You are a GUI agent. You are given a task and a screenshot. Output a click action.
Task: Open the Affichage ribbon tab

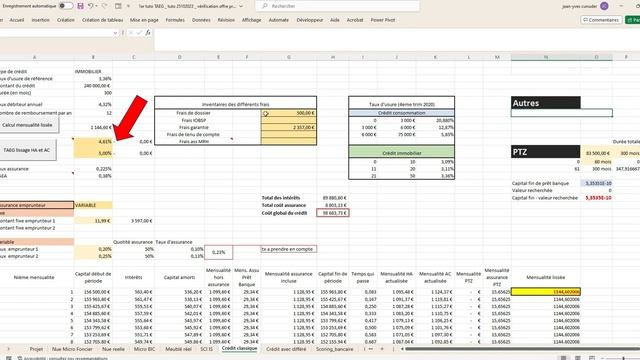coord(251,20)
